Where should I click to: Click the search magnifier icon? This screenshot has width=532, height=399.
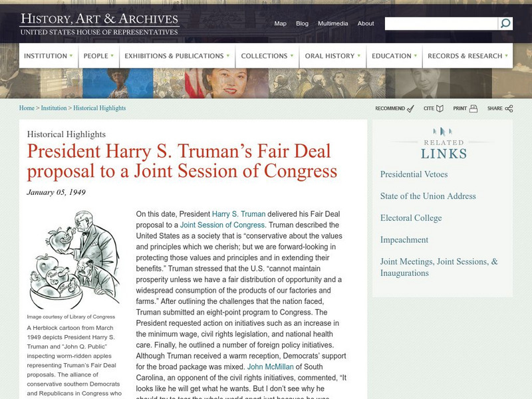coord(505,23)
